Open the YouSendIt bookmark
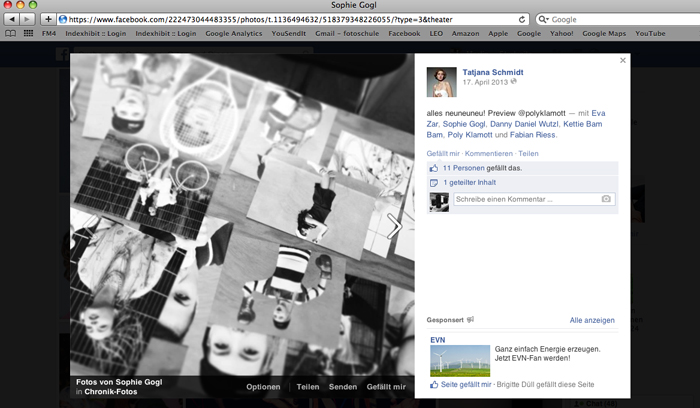 click(288, 33)
